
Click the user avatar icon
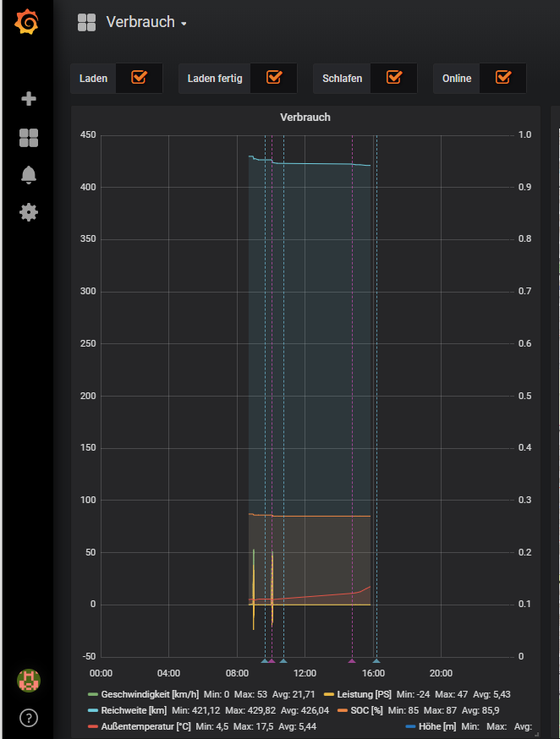[x=29, y=680]
